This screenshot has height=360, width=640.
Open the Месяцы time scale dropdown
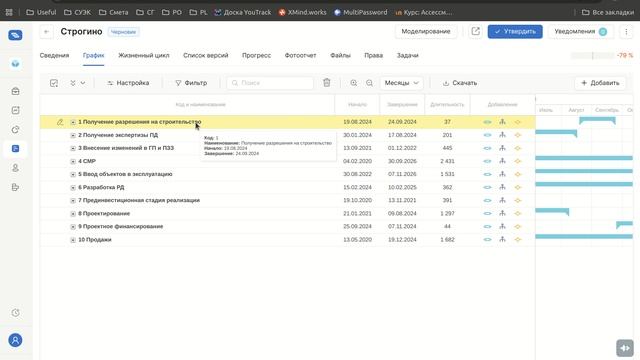click(402, 83)
